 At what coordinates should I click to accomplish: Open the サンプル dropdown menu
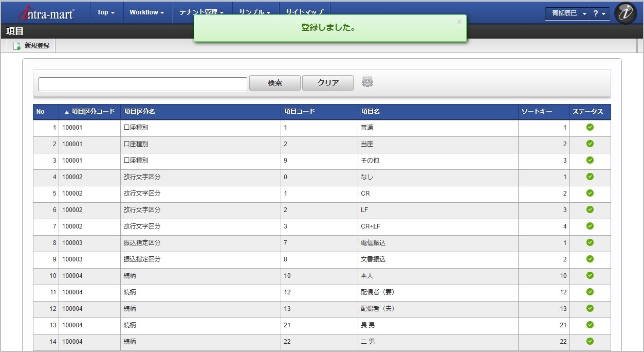point(254,12)
